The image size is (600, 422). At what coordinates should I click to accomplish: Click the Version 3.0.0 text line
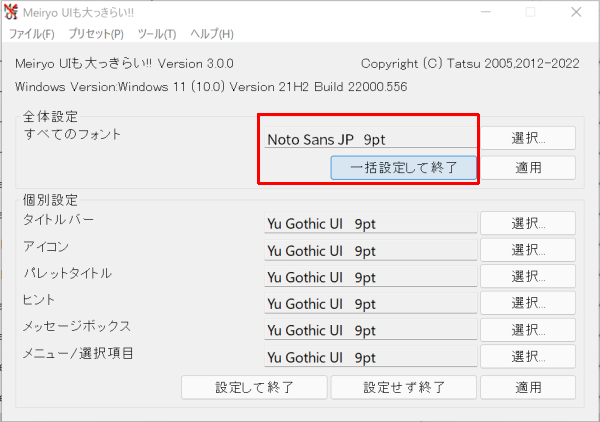point(124,64)
